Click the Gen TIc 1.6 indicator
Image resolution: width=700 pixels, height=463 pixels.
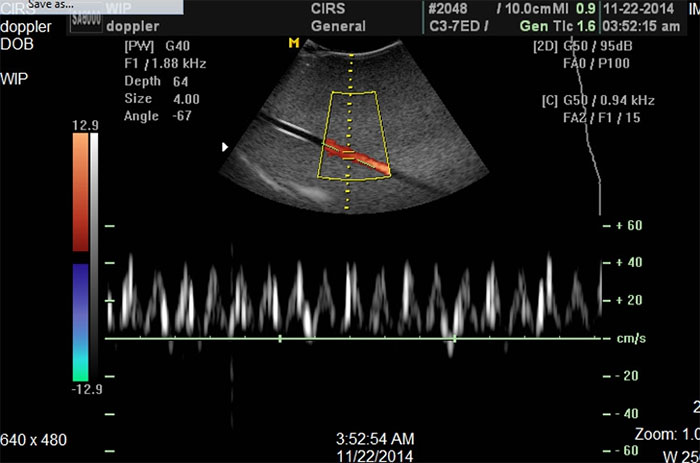click(x=558, y=26)
